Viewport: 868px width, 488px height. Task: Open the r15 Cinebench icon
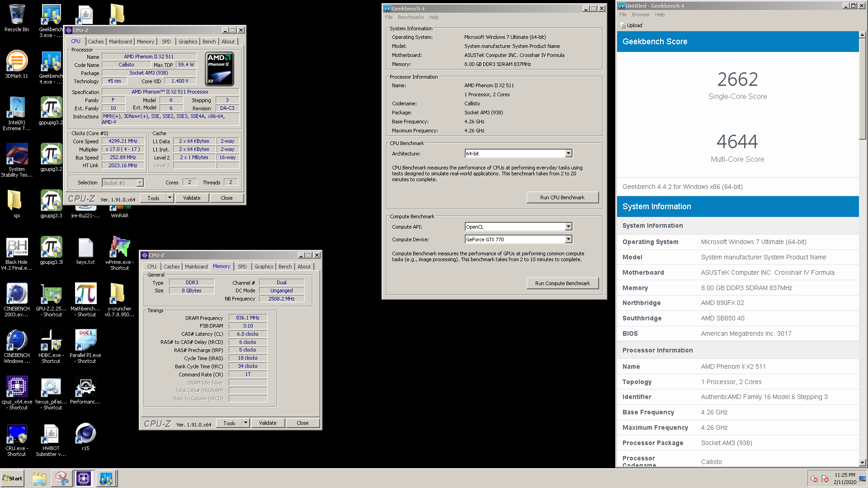[85, 436]
